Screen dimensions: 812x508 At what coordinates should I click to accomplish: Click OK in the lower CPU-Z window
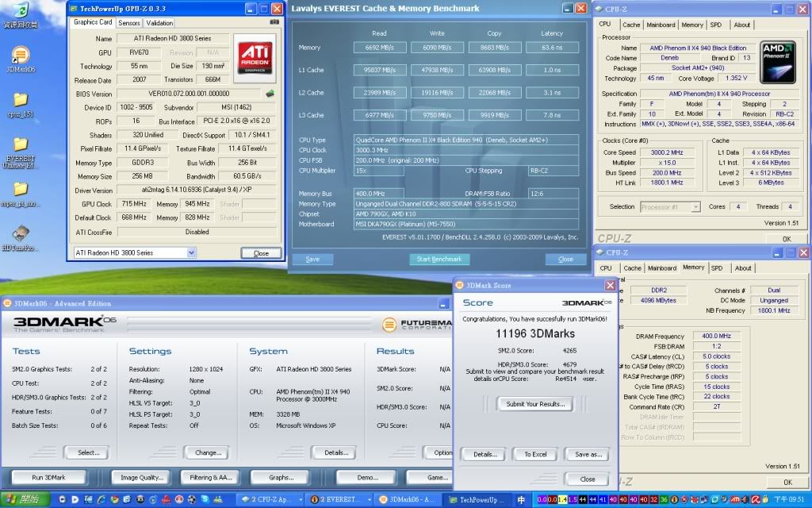point(787,482)
